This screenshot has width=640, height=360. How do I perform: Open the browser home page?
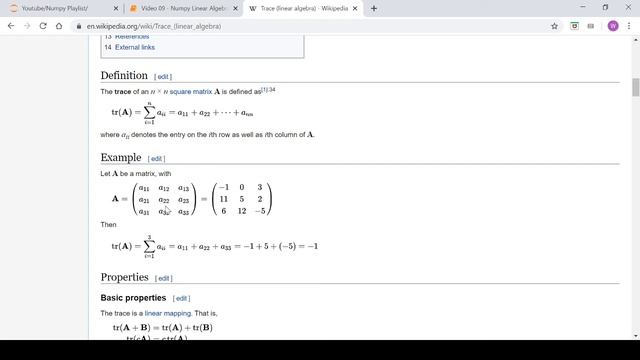click(59, 26)
